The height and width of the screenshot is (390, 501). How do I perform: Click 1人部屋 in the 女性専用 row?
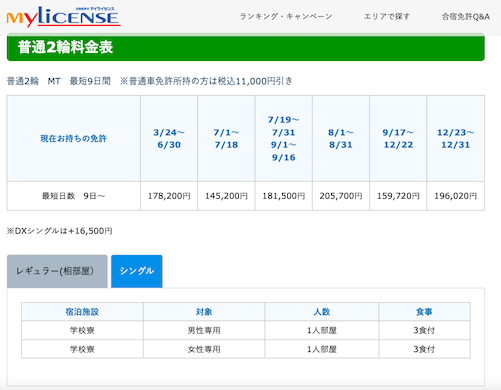pos(322,349)
